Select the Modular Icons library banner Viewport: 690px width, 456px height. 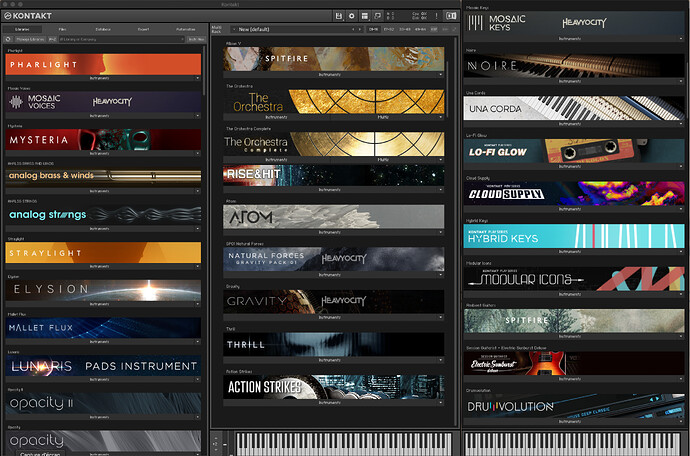click(574, 279)
